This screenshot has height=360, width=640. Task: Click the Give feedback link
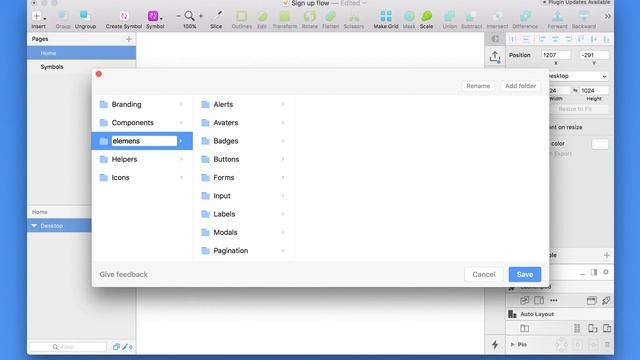(124, 275)
